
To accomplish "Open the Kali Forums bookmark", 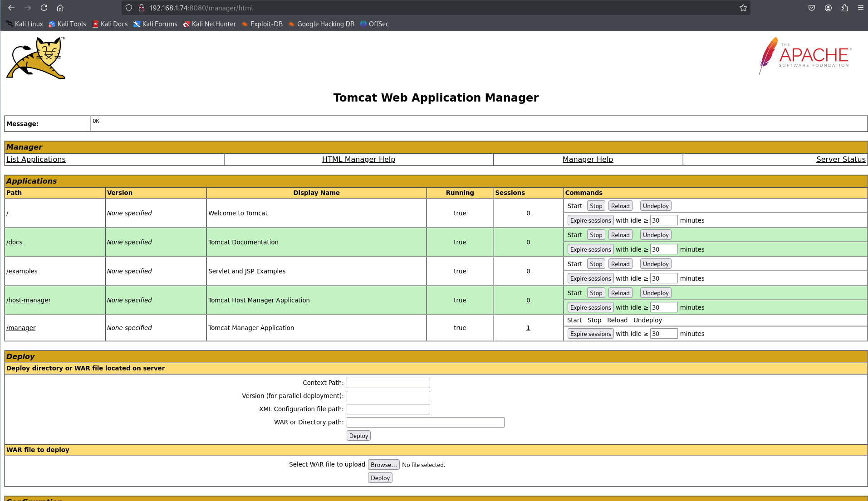I will (155, 24).
